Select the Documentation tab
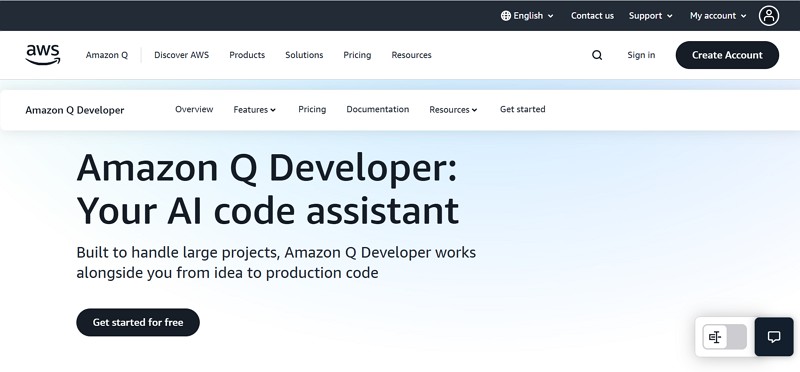Image resolution: width=800 pixels, height=372 pixels. click(x=378, y=109)
